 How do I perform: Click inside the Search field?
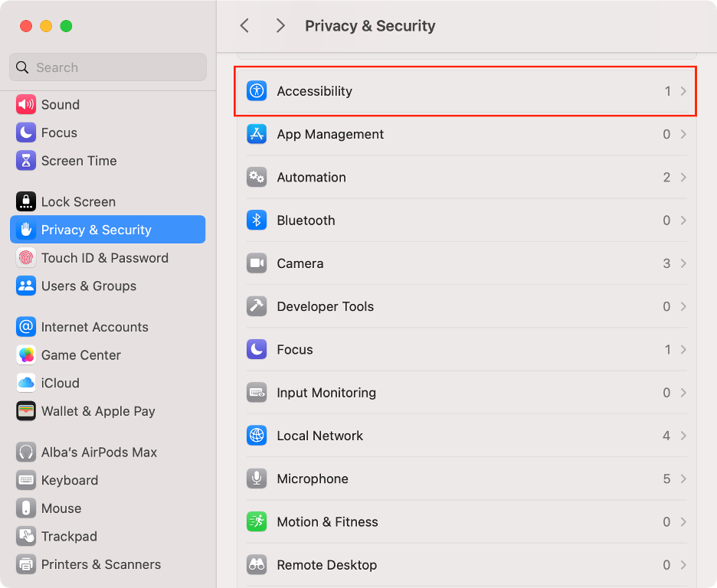(x=107, y=67)
